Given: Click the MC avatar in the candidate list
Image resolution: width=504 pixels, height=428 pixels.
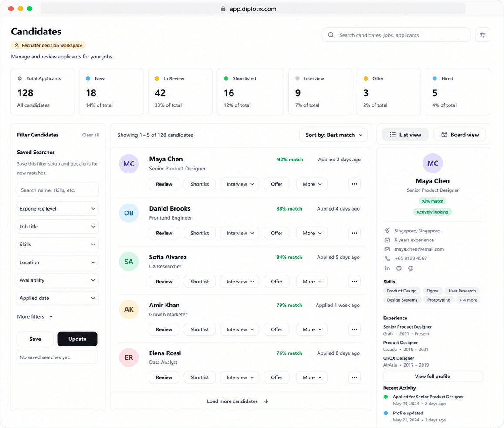Looking at the screenshot, I should click(129, 164).
